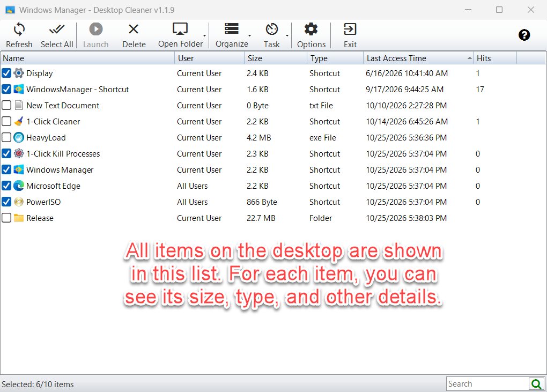
Task: Click the Organize icon
Action: pos(232,28)
